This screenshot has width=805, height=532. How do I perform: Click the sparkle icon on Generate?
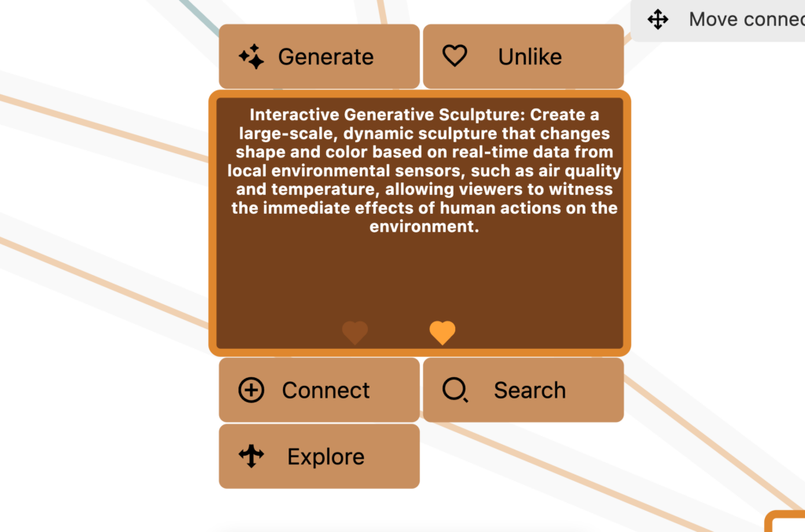pos(252,57)
